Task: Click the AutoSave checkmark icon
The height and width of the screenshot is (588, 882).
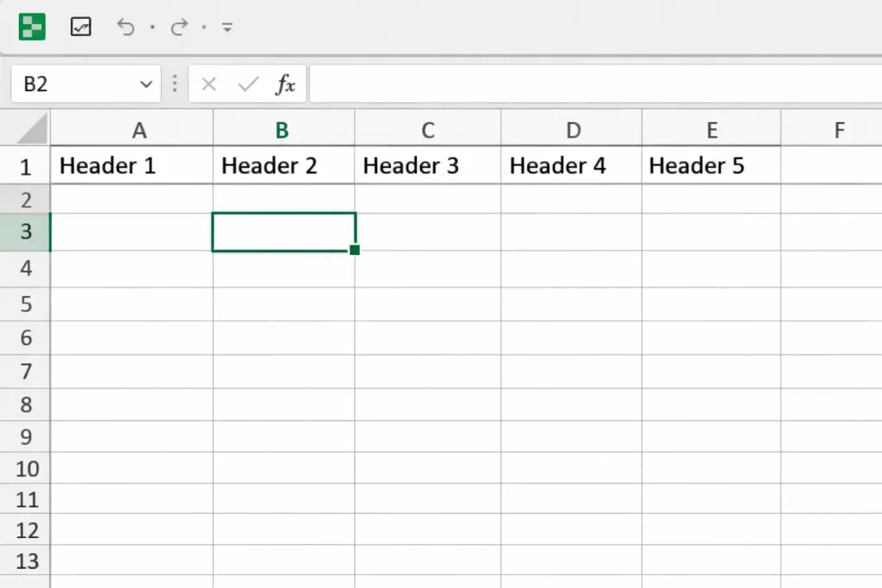Action: click(x=80, y=27)
